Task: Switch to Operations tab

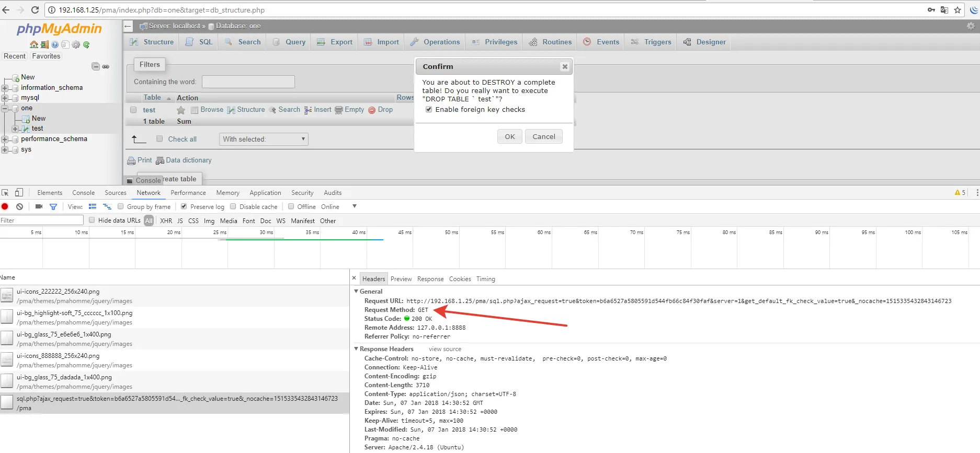Action: pyautogui.click(x=435, y=42)
